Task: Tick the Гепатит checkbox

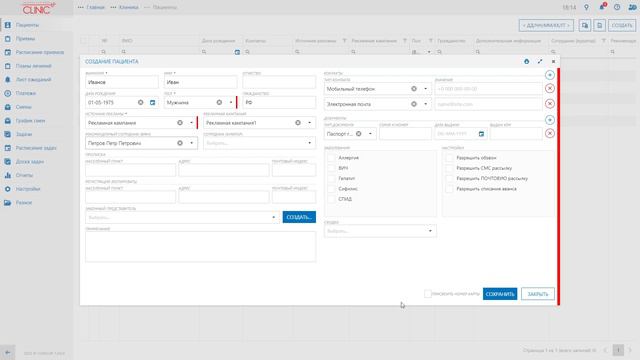Action: (331, 178)
